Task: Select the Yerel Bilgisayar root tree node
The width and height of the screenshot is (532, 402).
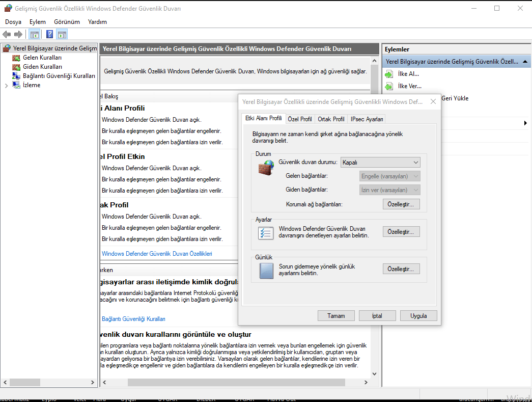Action: tap(54, 48)
